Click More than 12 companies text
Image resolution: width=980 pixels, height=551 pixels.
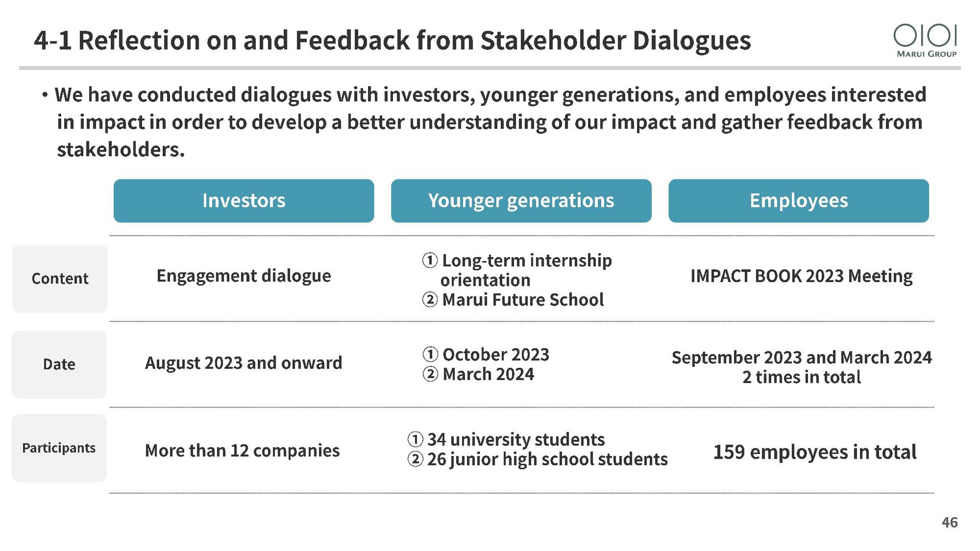tap(242, 450)
